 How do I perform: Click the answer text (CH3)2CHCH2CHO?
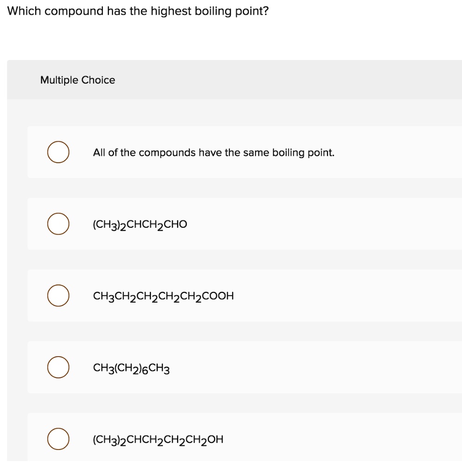pyautogui.click(x=140, y=224)
